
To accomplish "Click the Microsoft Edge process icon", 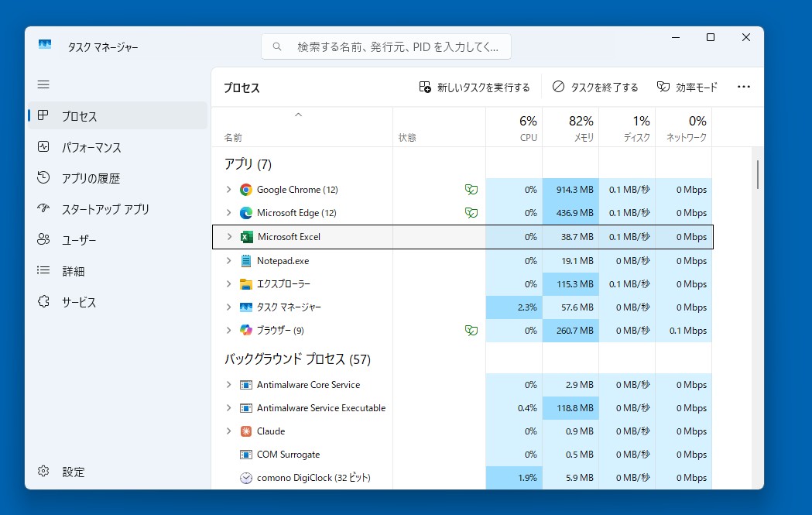I will coord(246,213).
